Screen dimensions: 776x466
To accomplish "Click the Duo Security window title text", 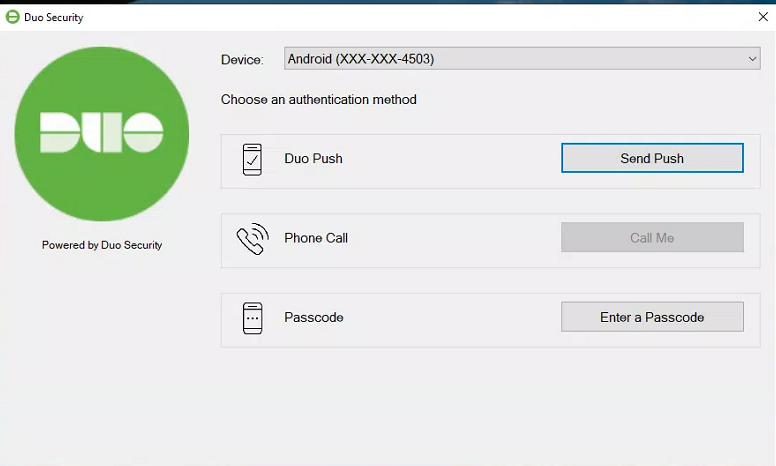I will [x=53, y=17].
